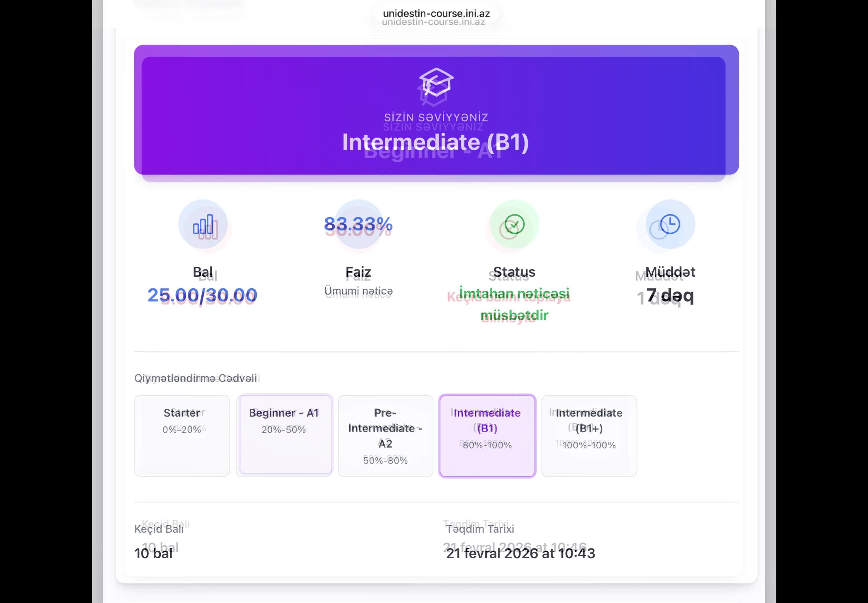Select the Starter 0%-20% level card
Viewport: 868px width, 603px height.
pos(182,435)
